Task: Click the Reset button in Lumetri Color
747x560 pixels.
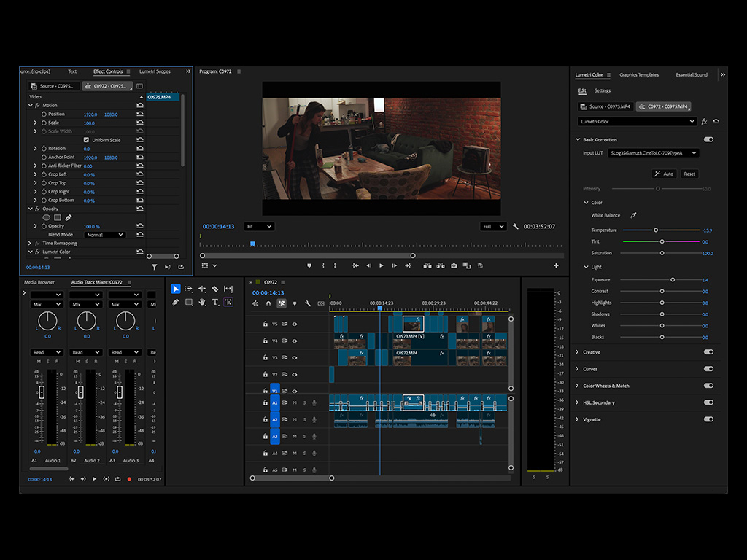Action: [x=692, y=173]
